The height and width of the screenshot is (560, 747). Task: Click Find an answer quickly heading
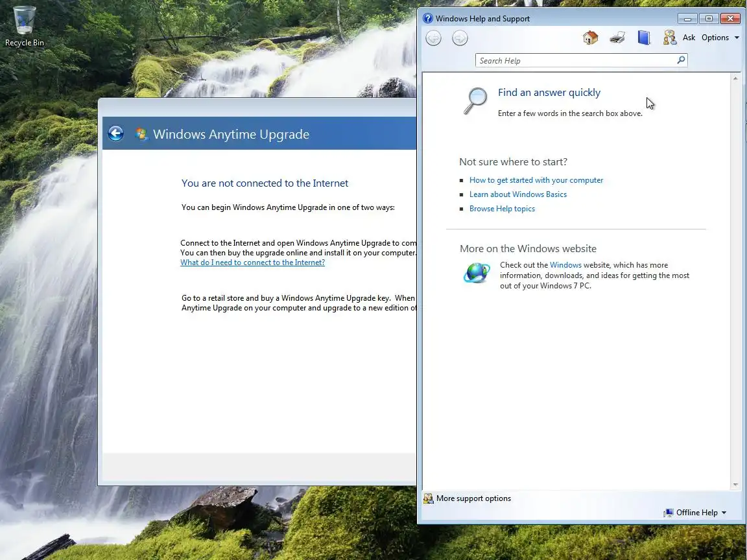tap(549, 93)
